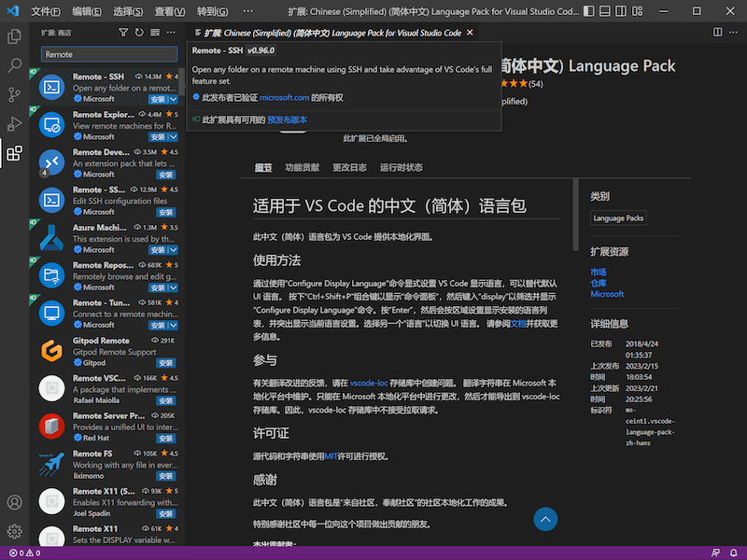Refresh the extensions list
This screenshot has width=747, height=560.
point(139,32)
